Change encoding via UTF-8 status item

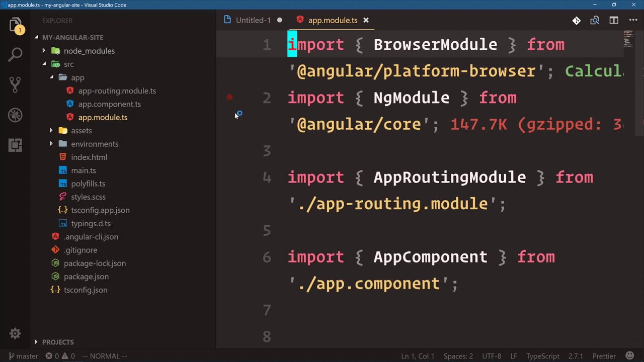(x=492, y=356)
